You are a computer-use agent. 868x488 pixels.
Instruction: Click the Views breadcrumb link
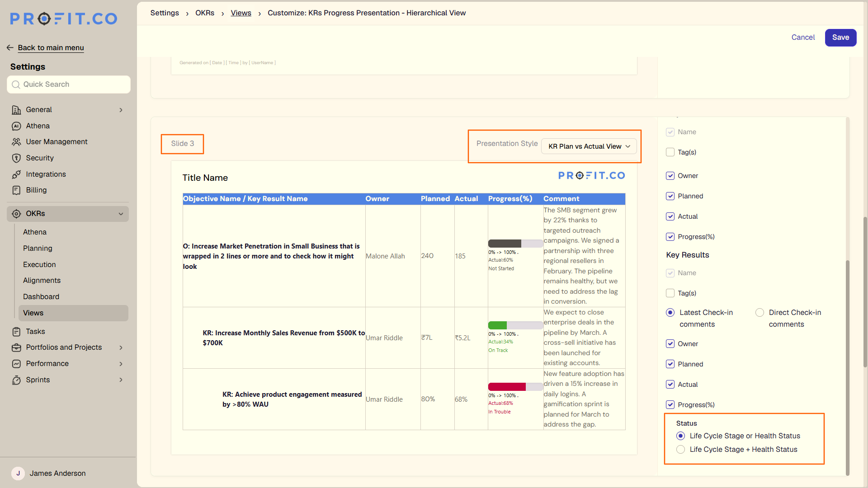click(241, 13)
